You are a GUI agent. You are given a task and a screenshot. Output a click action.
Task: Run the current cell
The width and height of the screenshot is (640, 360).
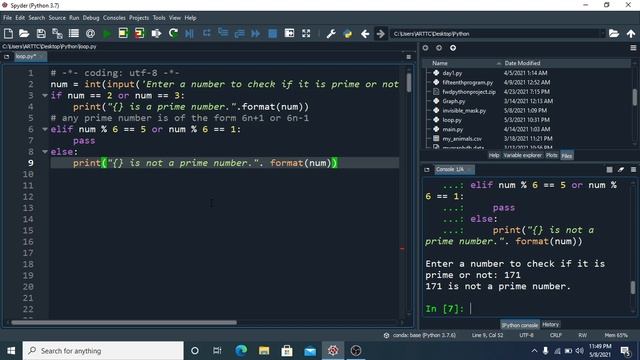coord(123,33)
